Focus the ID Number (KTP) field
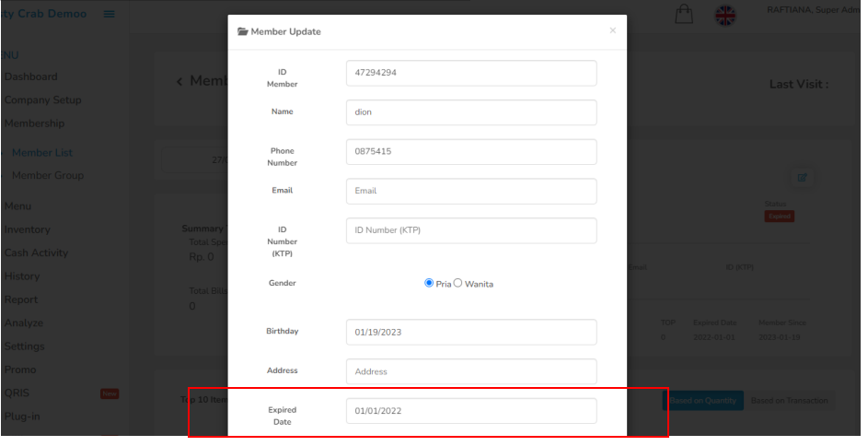Viewport: 868px width, 446px height. [471, 230]
